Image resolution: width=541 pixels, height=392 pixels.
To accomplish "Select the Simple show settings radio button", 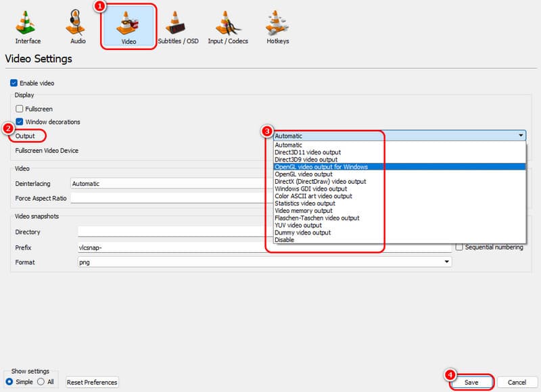I will point(9,382).
